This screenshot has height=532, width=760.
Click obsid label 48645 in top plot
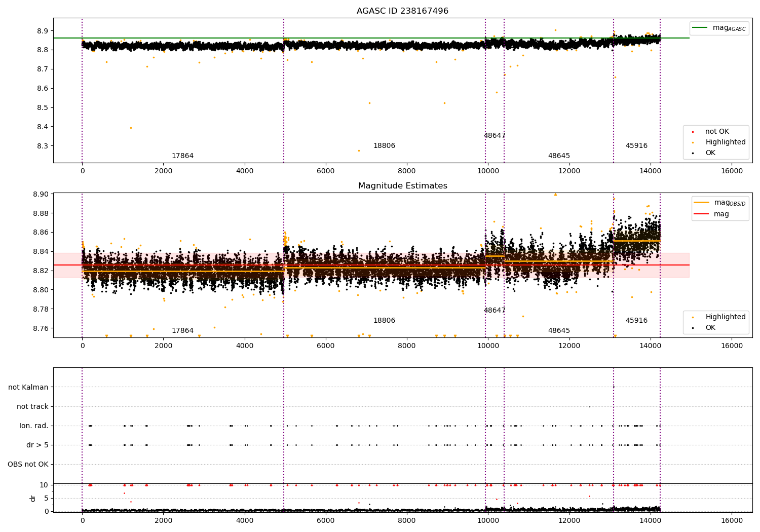tap(559, 156)
